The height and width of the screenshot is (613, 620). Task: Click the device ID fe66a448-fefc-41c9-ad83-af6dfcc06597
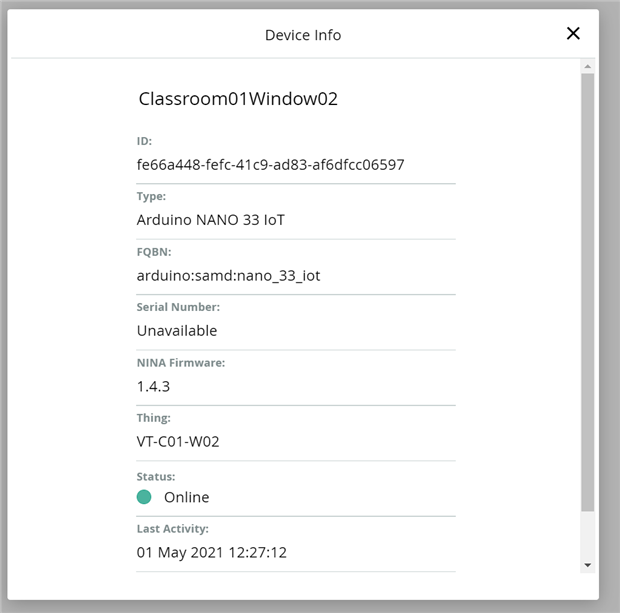coord(270,165)
